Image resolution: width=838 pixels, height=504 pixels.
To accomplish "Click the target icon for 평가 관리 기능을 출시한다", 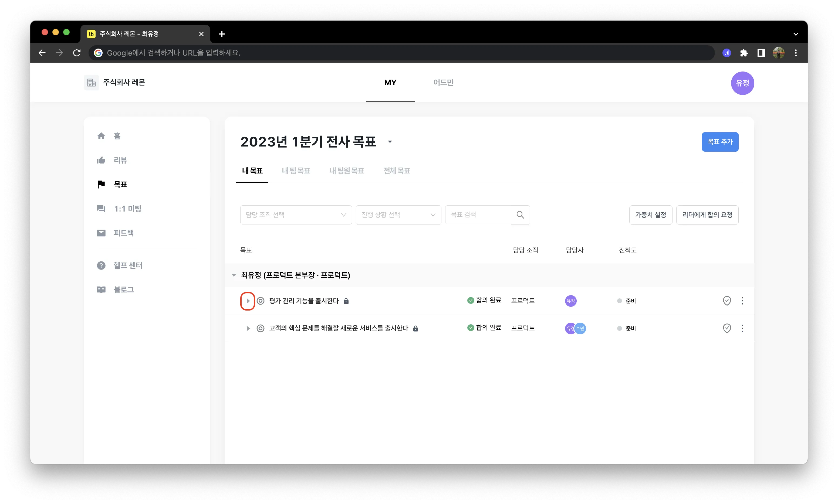I will pos(260,301).
